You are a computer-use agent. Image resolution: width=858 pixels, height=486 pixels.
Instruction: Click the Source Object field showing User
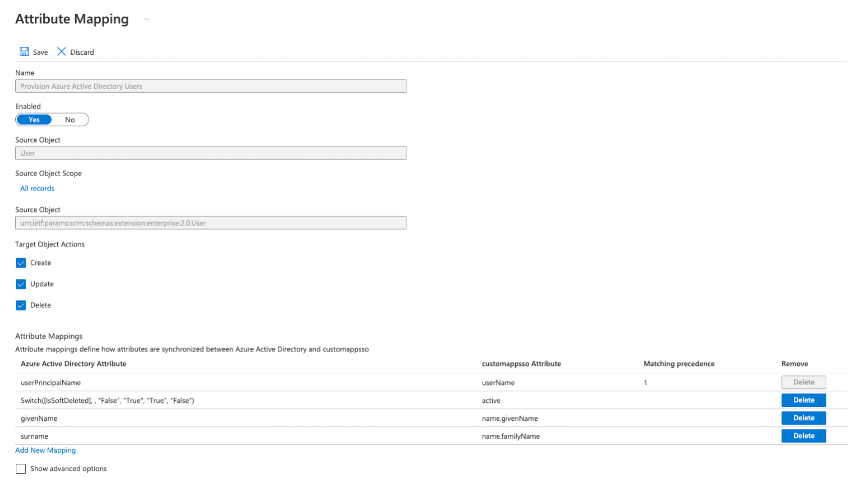[x=211, y=153]
